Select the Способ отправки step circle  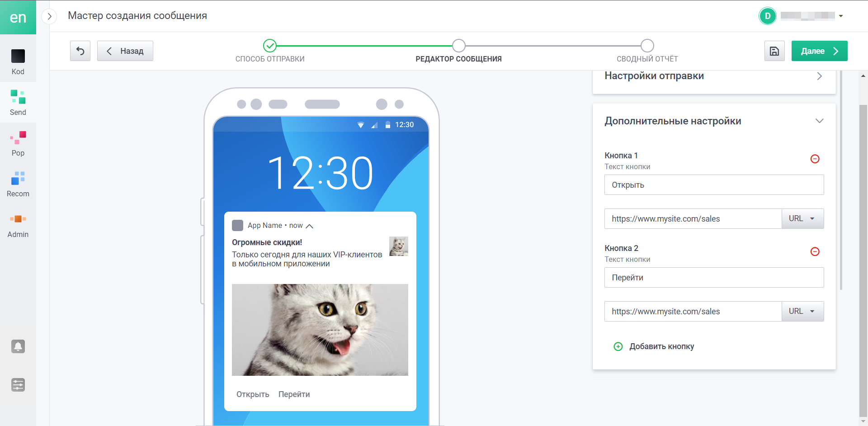(270, 46)
